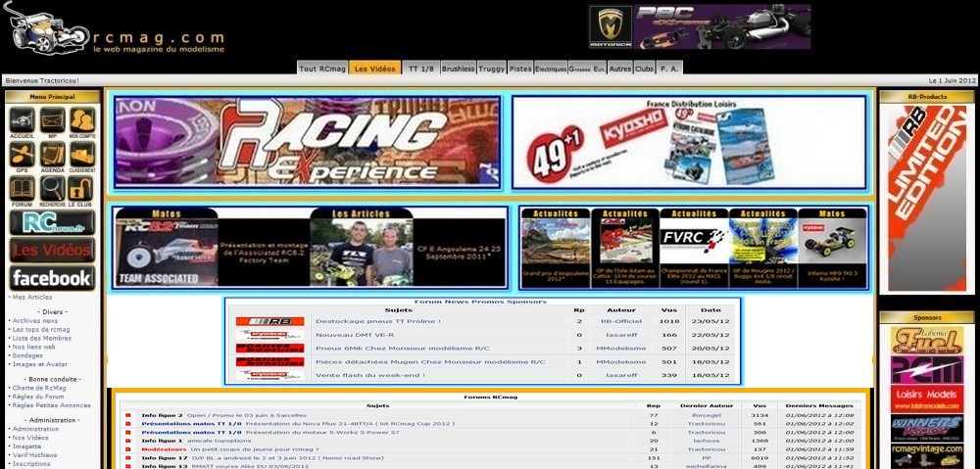This screenshot has width=980, height=469.
Task: Select the P. A. tab
Action: [x=668, y=69]
